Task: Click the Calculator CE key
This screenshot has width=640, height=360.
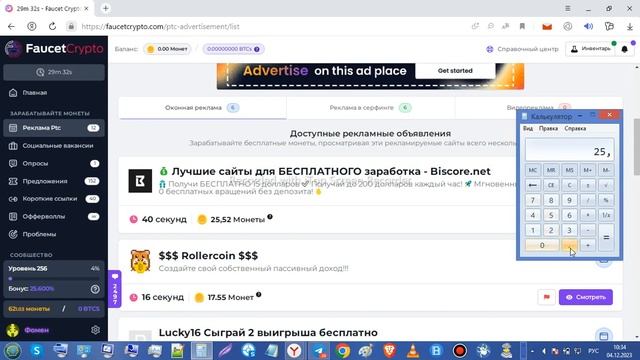Action: (x=551, y=185)
